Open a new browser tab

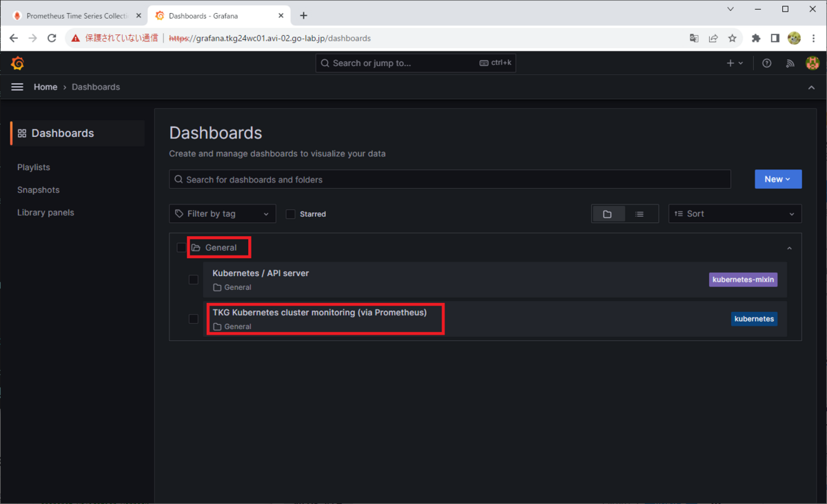(304, 15)
